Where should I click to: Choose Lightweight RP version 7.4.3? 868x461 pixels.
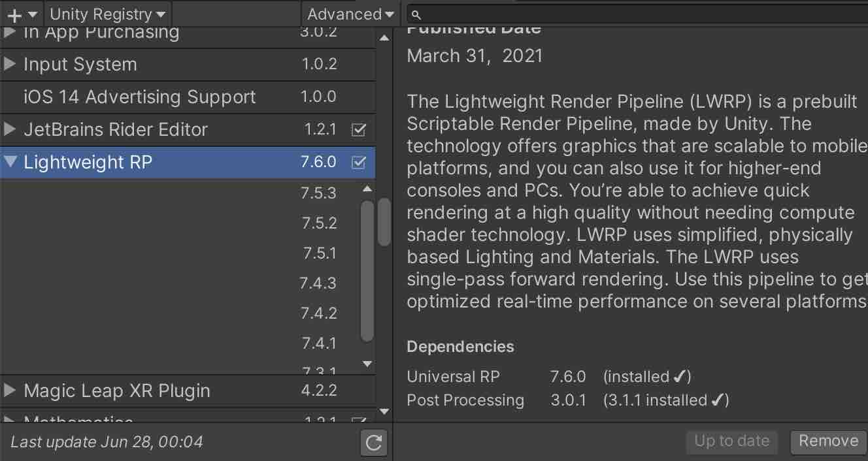318,283
